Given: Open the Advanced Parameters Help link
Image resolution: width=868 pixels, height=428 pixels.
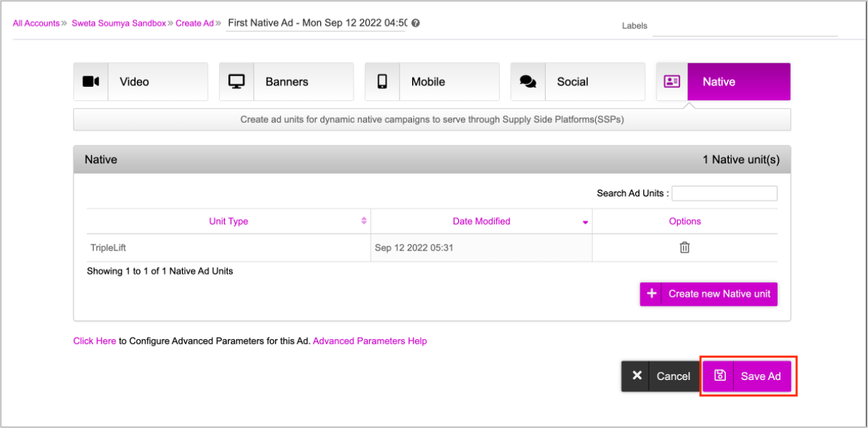Looking at the screenshot, I should (370, 341).
